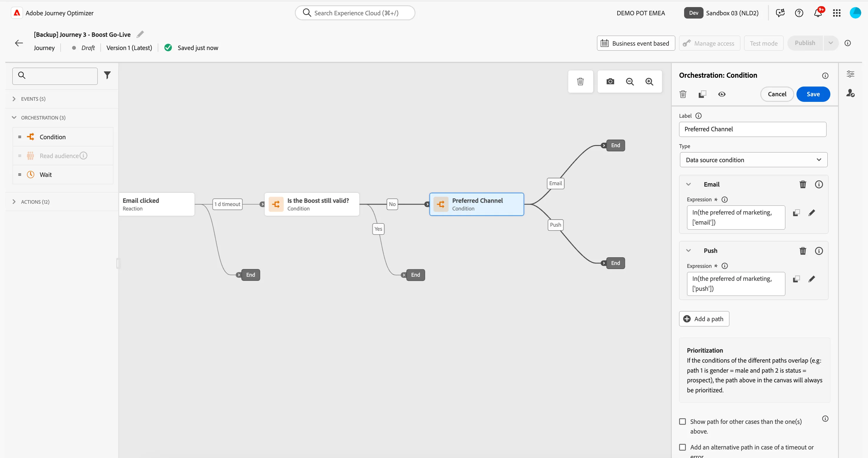868x458 pixels.
Task: Click the End node on Push path
Action: 615,263
